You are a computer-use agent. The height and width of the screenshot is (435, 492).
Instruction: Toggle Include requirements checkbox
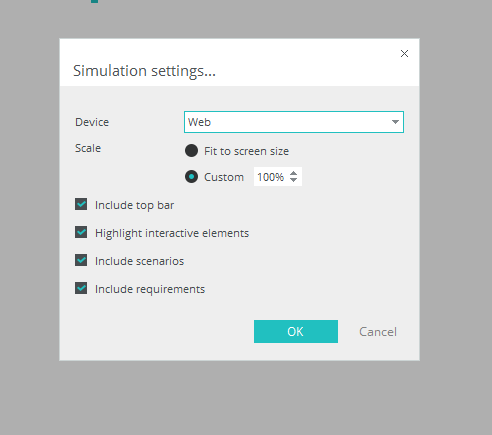pos(81,288)
